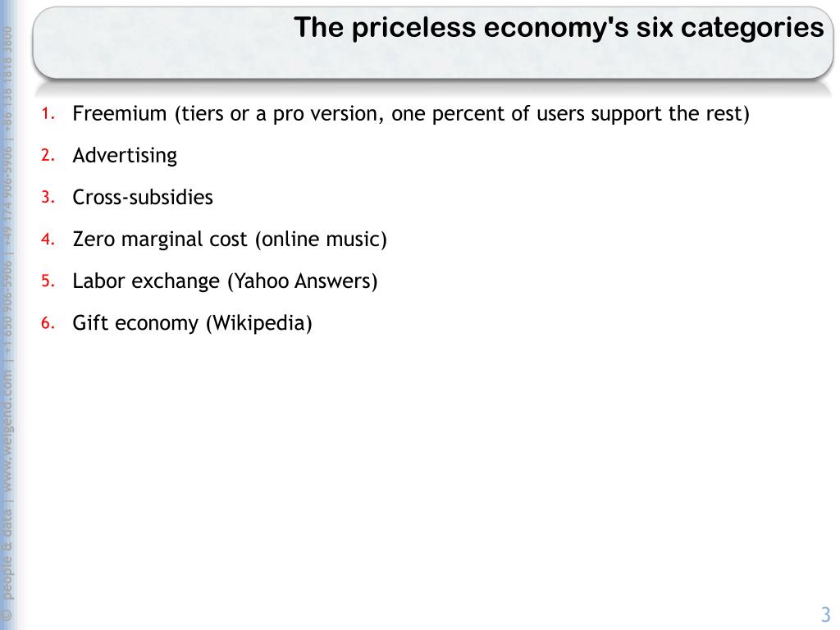840x630 pixels.
Task: Click the red number 1 list marker
Action: 48,113
